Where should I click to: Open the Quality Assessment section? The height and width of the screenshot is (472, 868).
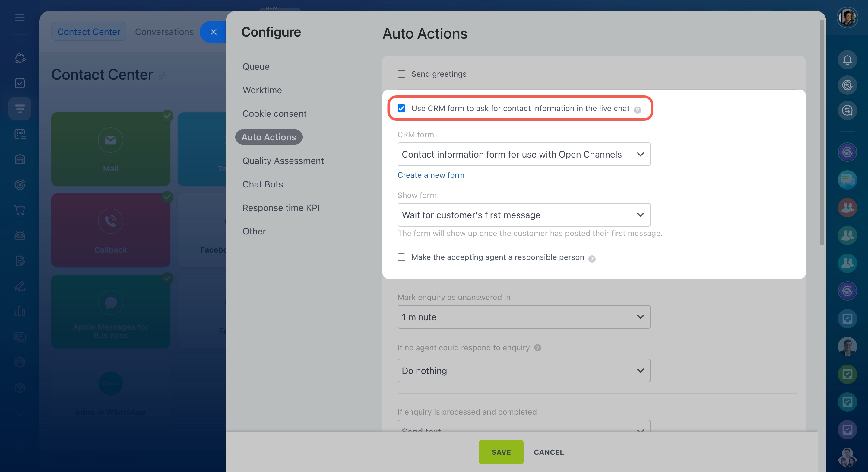pos(283,161)
